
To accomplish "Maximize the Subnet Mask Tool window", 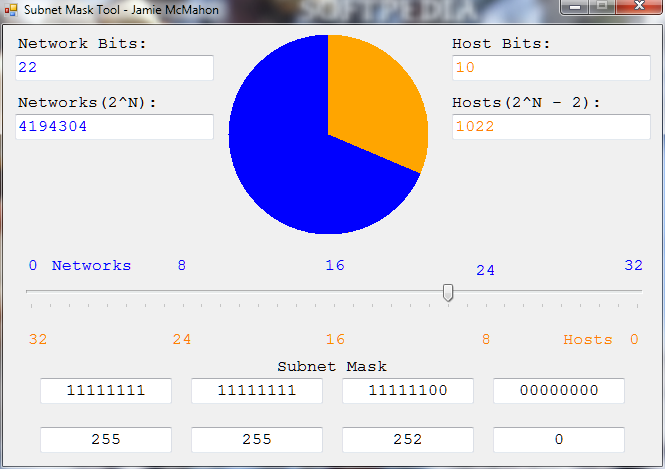I will 602,6.
